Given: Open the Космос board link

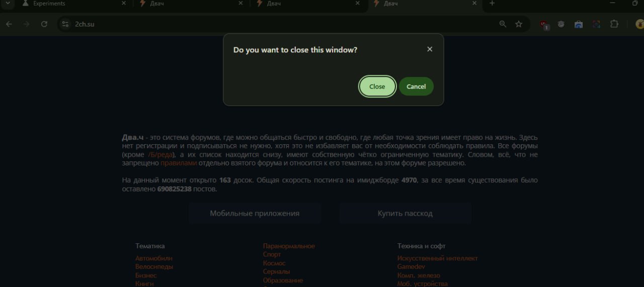Looking at the screenshot, I should point(274,263).
